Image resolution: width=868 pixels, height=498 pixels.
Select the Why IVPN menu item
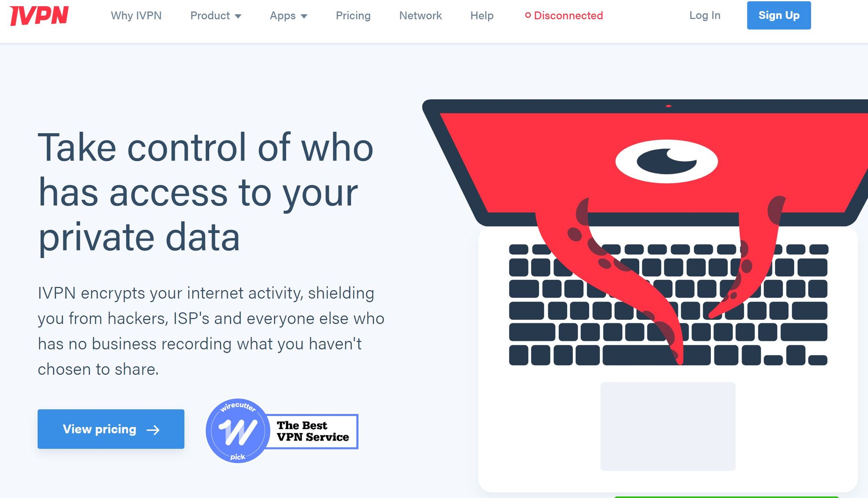(x=136, y=15)
